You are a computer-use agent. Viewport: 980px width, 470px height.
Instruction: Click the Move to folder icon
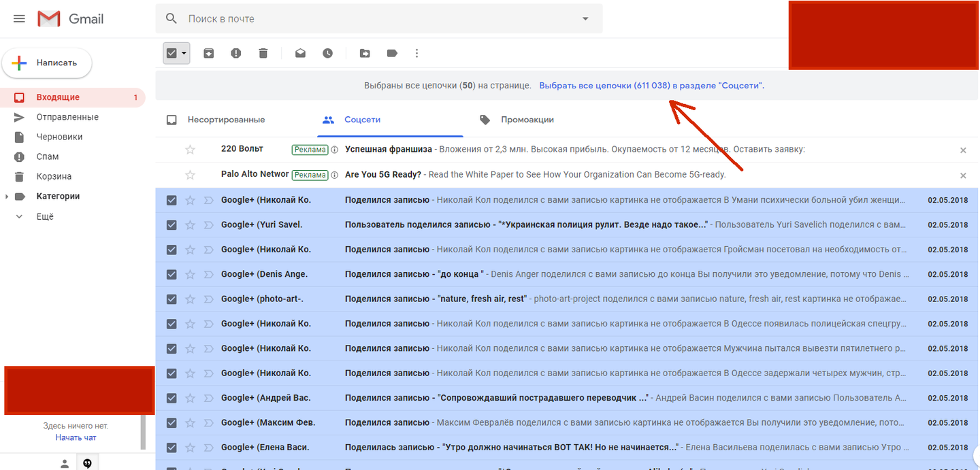click(365, 53)
